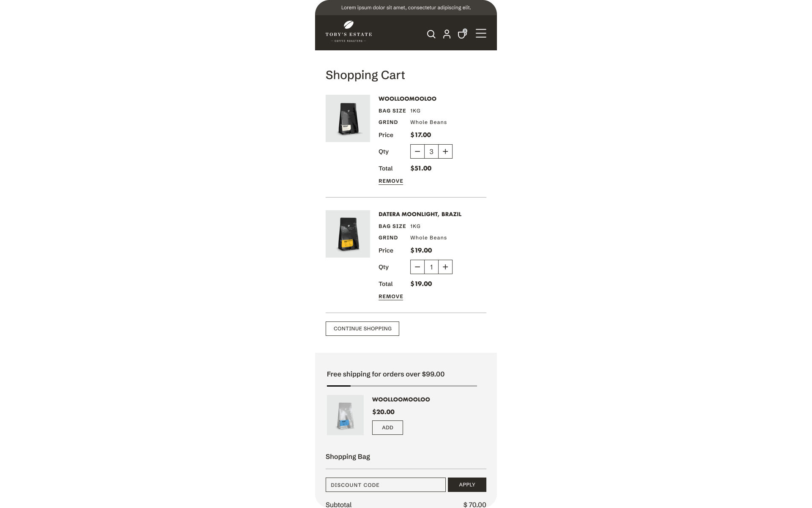Click the free shipping progress bar
This screenshot has height=508, width=812.
402,386
